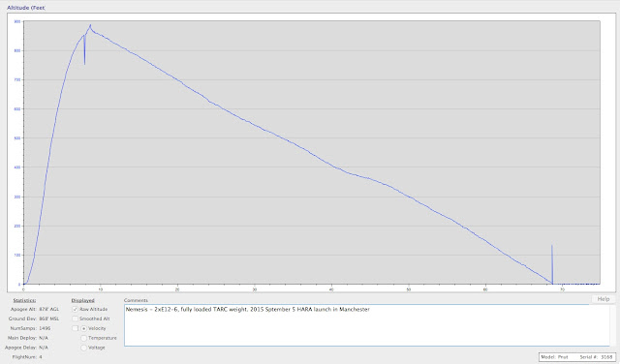The image size is (620, 364).
Task: Click the Apogee Delay N/A value
Action: 44,348
